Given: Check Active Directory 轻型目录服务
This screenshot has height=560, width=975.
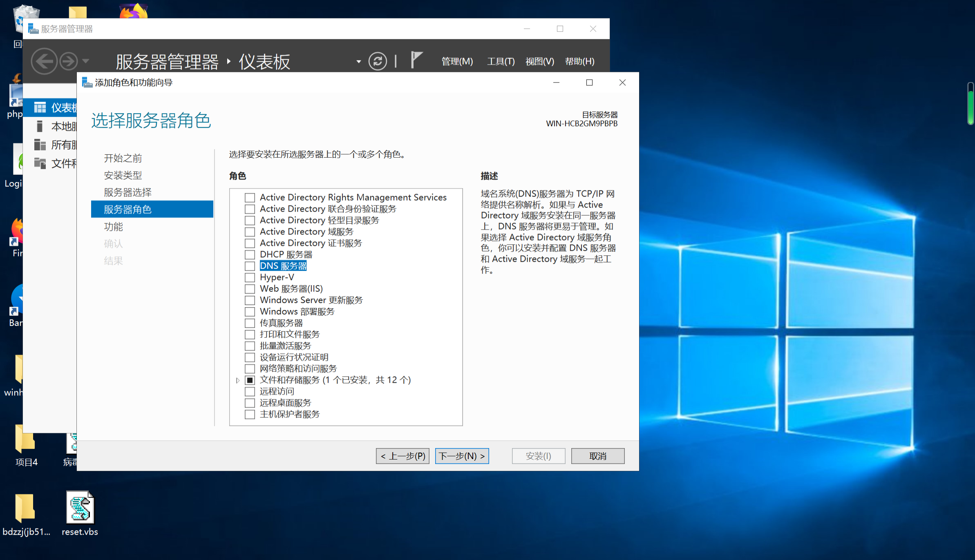Looking at the screenshot, I should pyautogui.click(x=250, y=221).
